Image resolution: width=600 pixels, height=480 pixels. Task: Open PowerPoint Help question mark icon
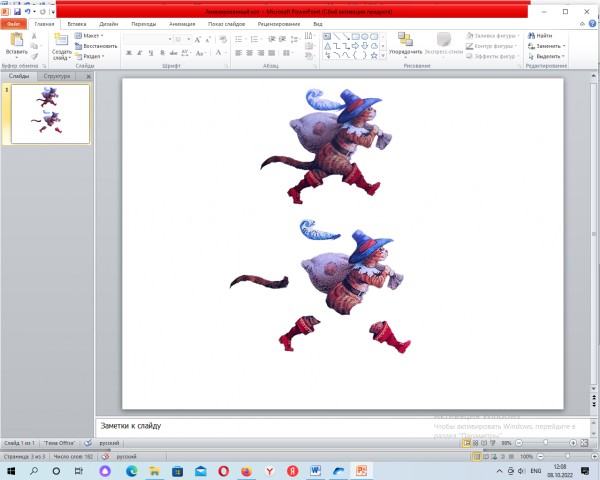592,24
